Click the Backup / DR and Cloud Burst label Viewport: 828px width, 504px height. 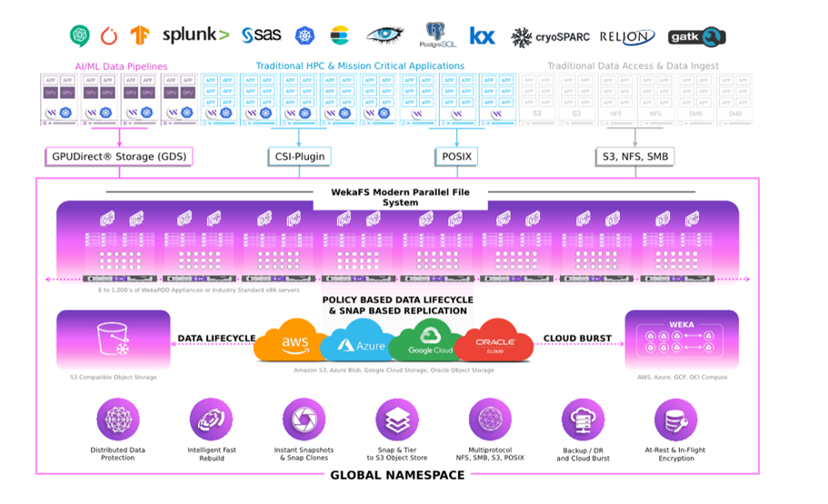point(583,454)
